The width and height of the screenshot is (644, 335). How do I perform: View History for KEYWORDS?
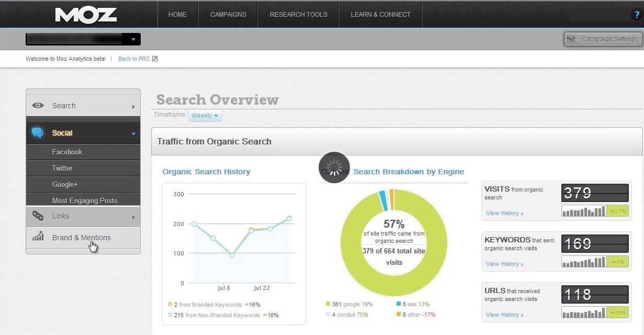(x=504, y=264)
